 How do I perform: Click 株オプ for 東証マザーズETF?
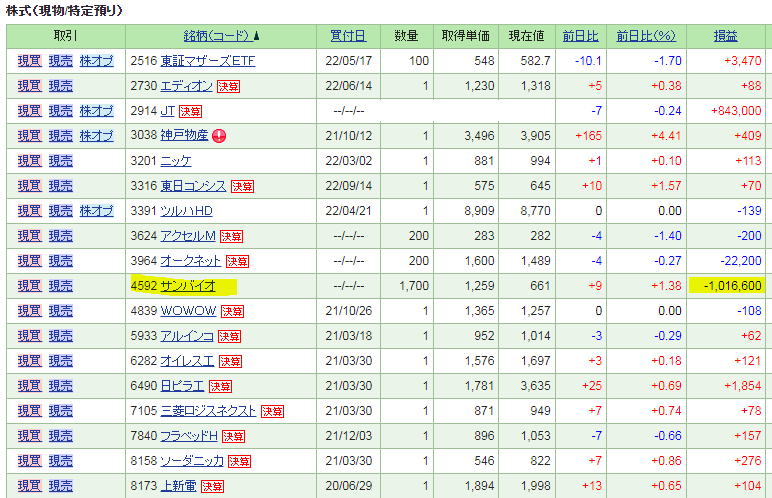coord(96,61)
